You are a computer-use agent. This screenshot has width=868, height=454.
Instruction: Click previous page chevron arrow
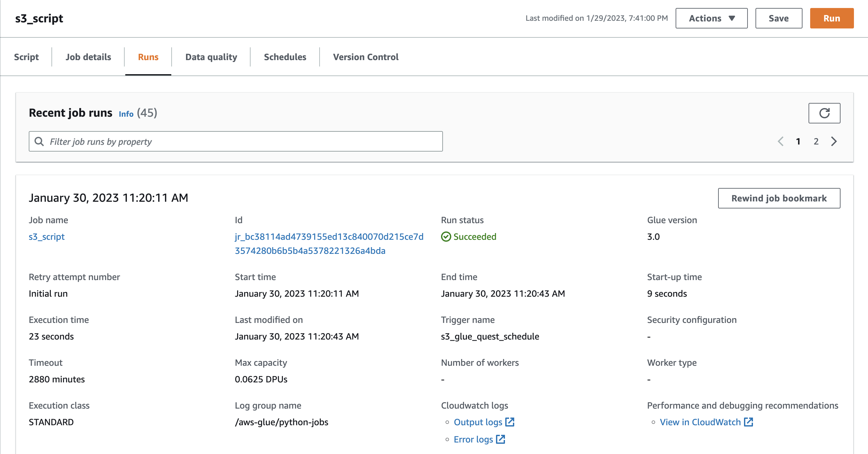780,142
